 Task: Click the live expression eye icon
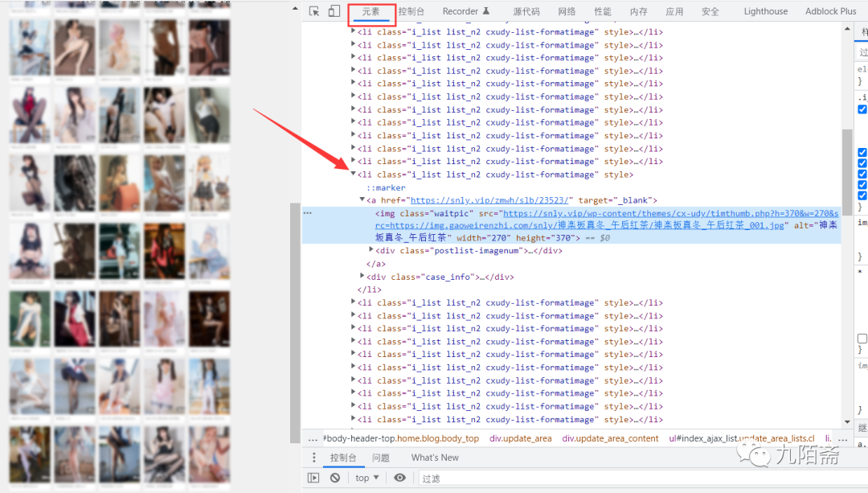point(399,478)
